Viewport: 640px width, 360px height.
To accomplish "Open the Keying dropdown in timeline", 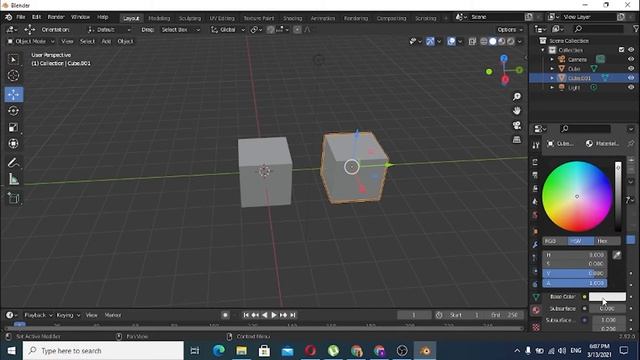I will pos(68,315).
